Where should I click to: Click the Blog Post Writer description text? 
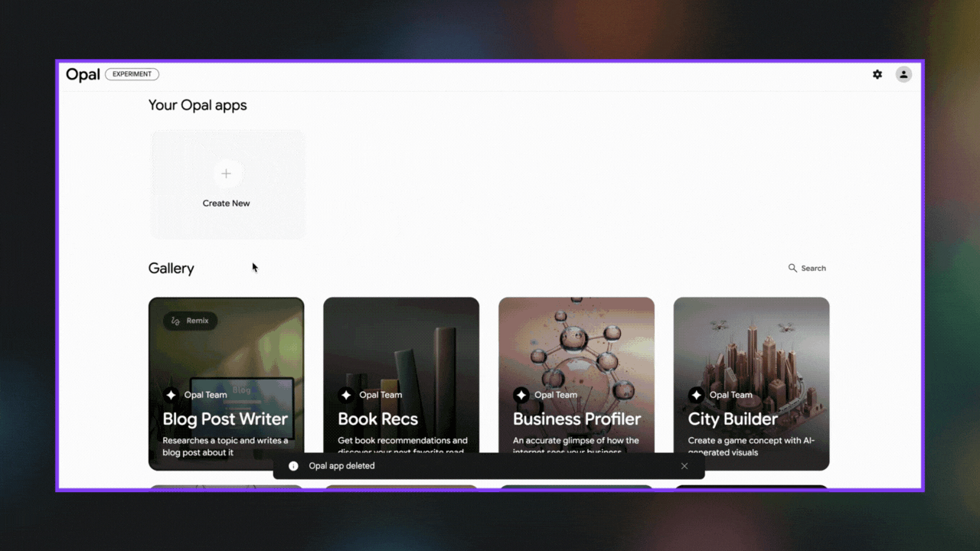point(225,446)
